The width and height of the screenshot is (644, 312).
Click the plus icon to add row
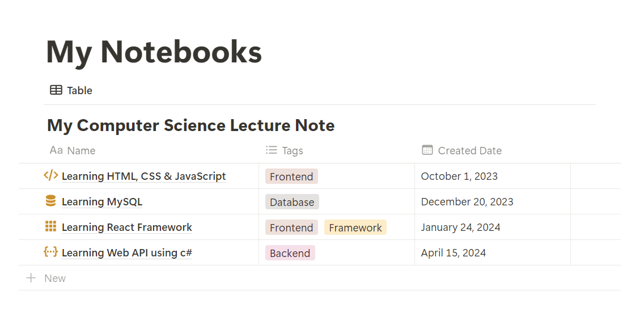31,278
